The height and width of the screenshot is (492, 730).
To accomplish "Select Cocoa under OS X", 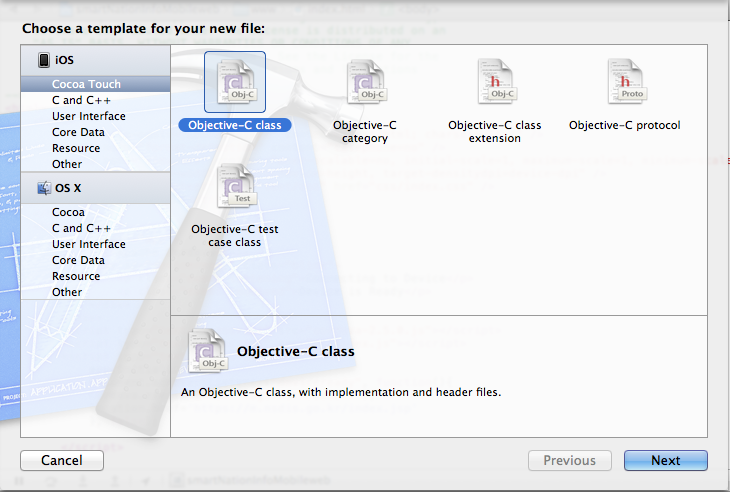I will click(x=95, y=212).
